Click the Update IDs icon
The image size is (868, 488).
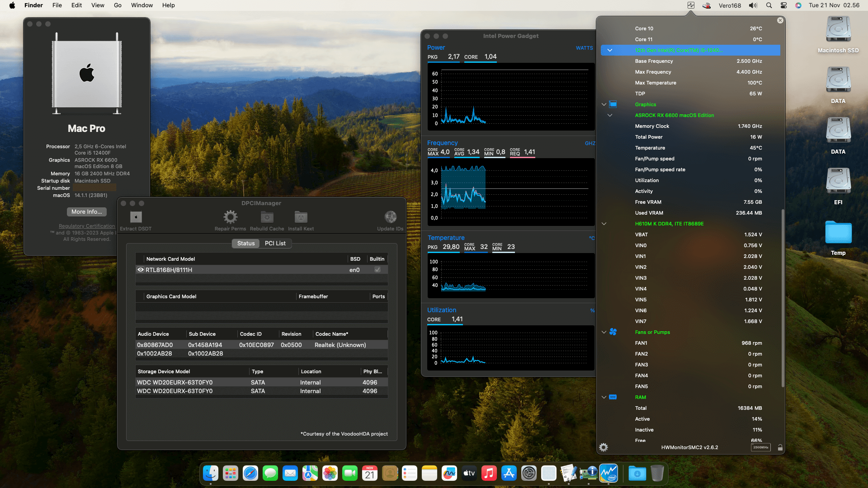(x=390, y=216)
